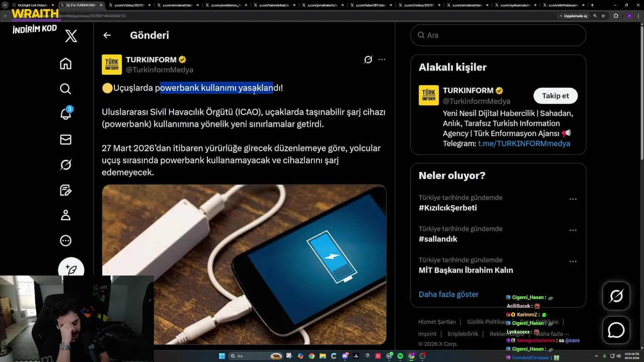Open Gizlilik Politikası footer link
644x362 pixels.
pyautogui.click(x=488, y=322)
